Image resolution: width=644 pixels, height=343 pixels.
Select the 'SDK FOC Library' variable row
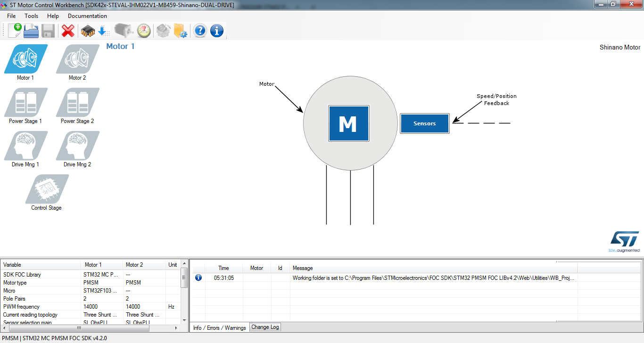click(91, 275)
